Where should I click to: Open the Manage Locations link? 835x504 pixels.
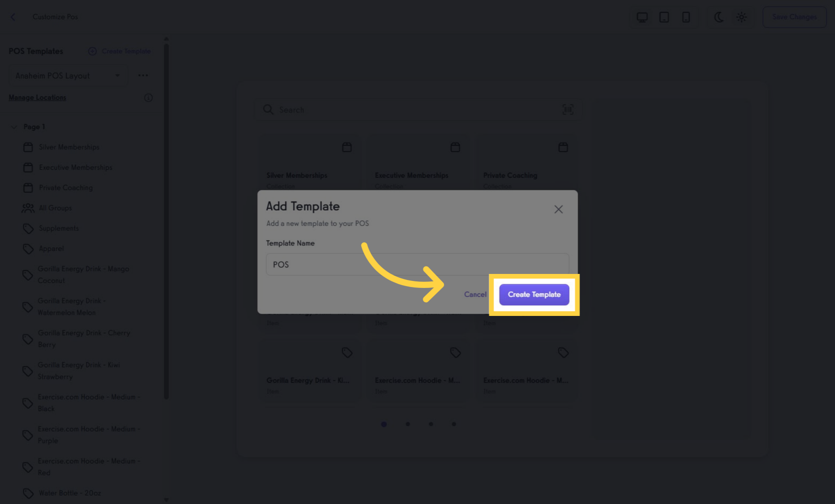pyautogui.click(x=37, y=98)
